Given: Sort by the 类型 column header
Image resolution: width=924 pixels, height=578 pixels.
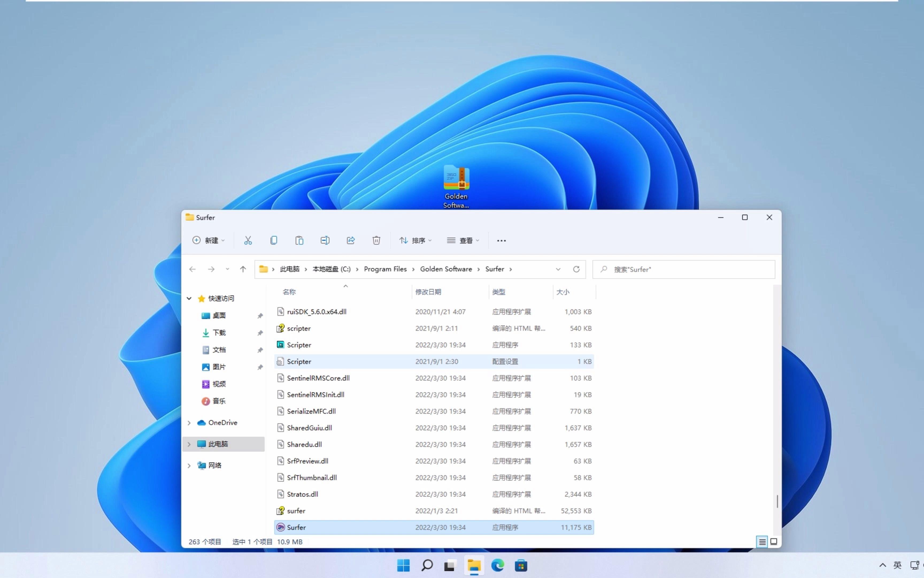Looking at the screenshot, I should pyautogui.click(x=499, y=292).
